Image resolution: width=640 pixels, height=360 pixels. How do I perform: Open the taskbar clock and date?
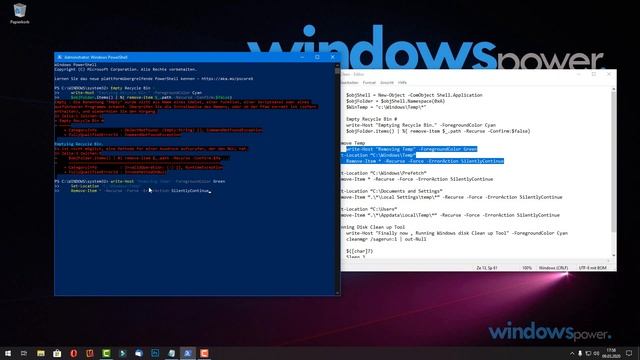(611, 353)
